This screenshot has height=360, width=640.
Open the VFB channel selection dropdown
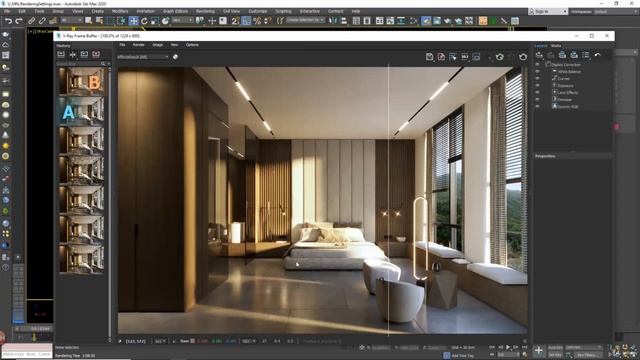(x=143, y=57)
